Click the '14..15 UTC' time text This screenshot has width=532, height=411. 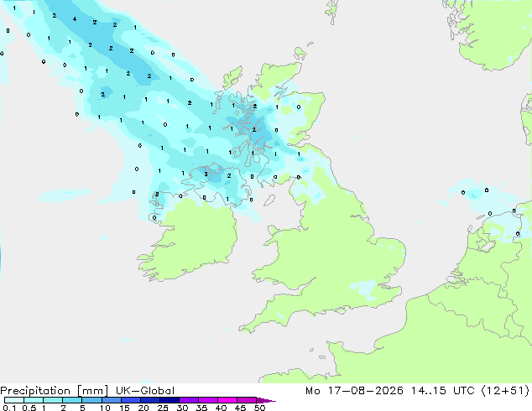tap(443, 391)
